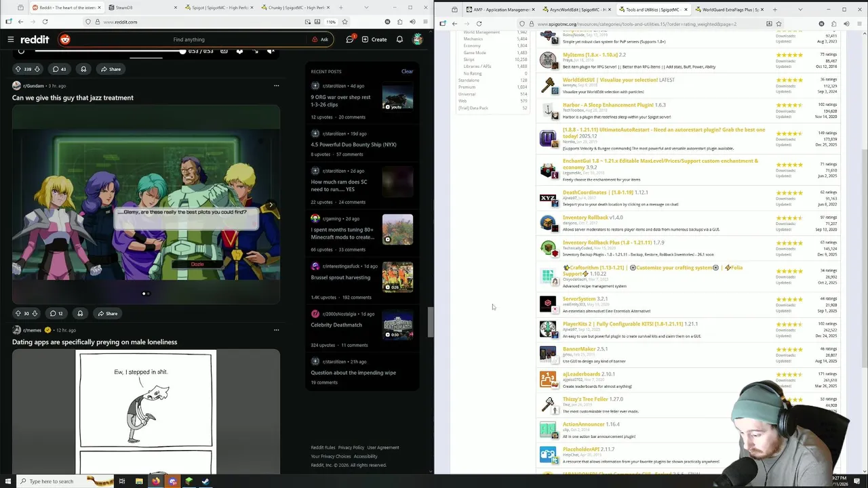Screen dimensions: 868x488
Task: Upvote the Gundam post with 30 votes
Action: (x=18, y=313)
